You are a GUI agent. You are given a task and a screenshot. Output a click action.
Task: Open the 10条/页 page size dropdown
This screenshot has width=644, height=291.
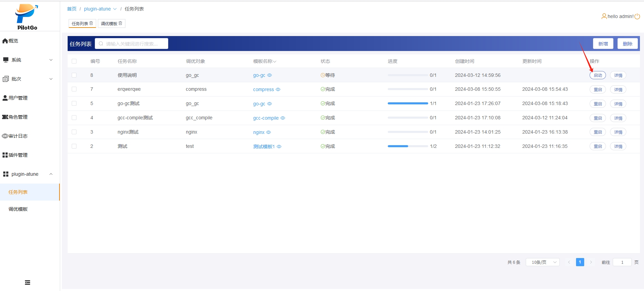coord(542,262)
